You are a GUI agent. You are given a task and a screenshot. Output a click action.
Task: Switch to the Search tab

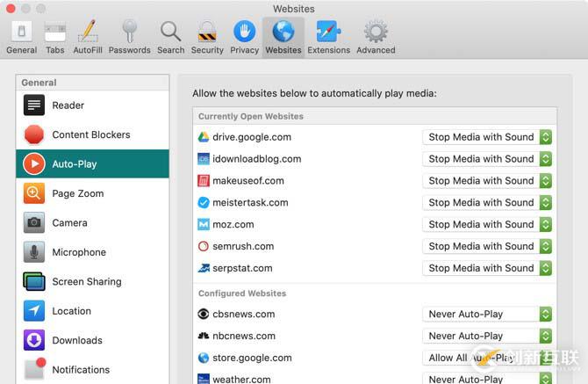pos(170,37)
